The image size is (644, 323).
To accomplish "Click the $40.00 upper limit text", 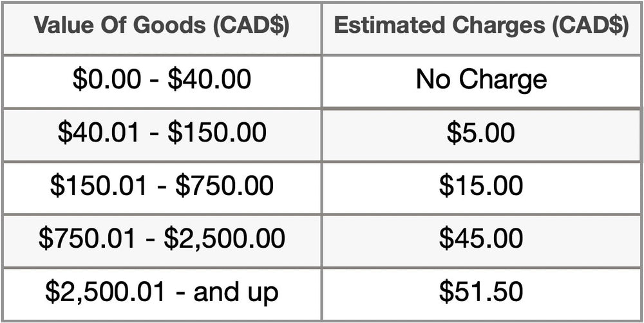I will 209,80.
